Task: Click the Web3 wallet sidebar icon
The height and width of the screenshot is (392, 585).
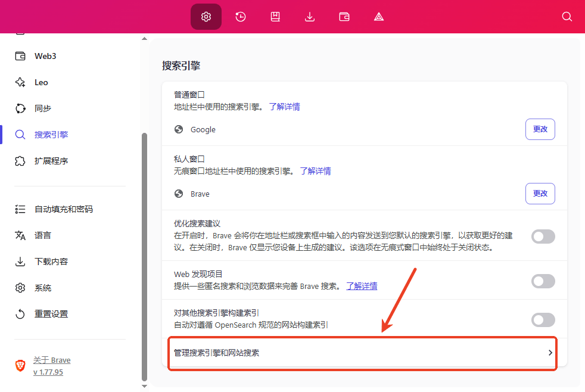Action: click(20, 56)
